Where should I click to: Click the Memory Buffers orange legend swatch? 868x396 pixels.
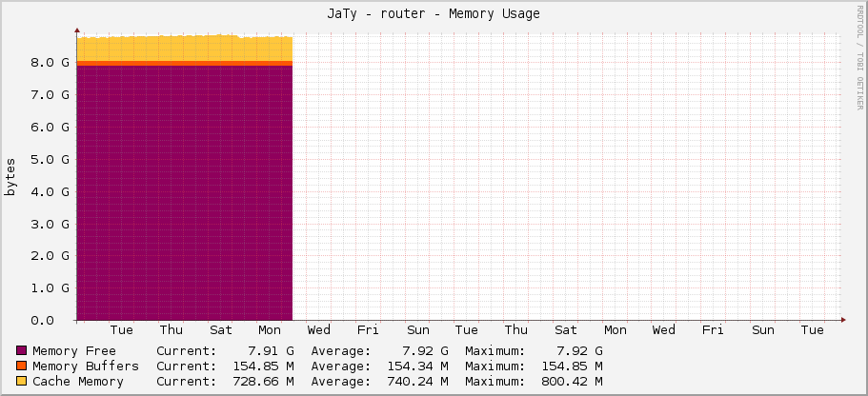[x=22, y=366]
